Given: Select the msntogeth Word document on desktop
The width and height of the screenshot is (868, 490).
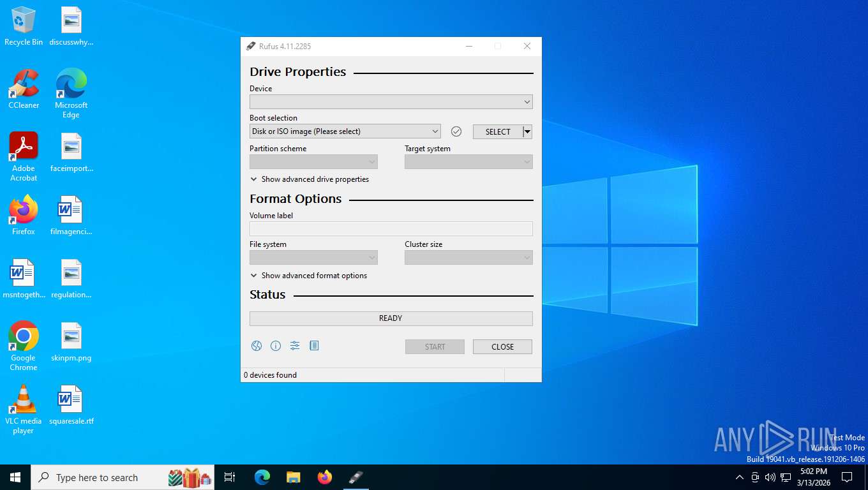Looking at the screenshot, I should click(x=24, y=279).
